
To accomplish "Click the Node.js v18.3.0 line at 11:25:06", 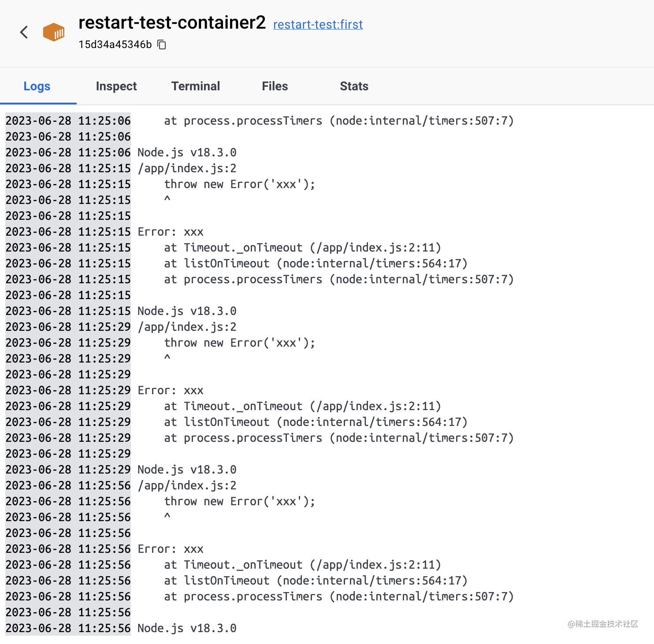I will [x=187, y=152].
